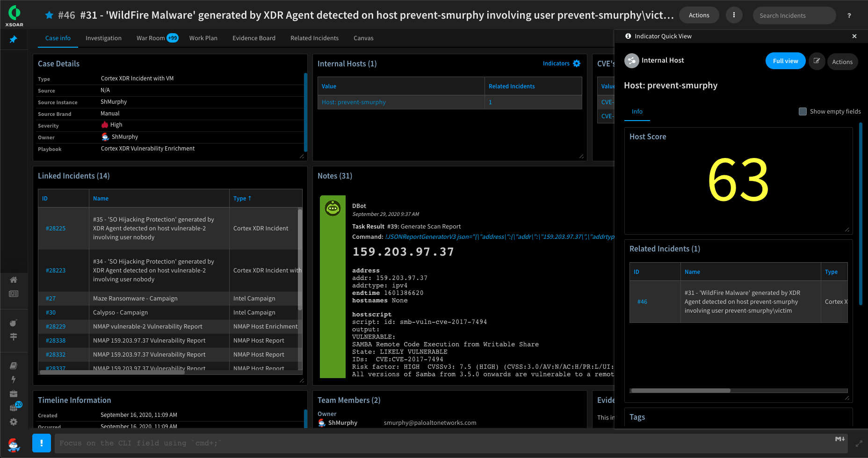Screen dimensions: 868x458
Task: Toggle the Markdown mode icon in CLI
Action: click(840, 439)
